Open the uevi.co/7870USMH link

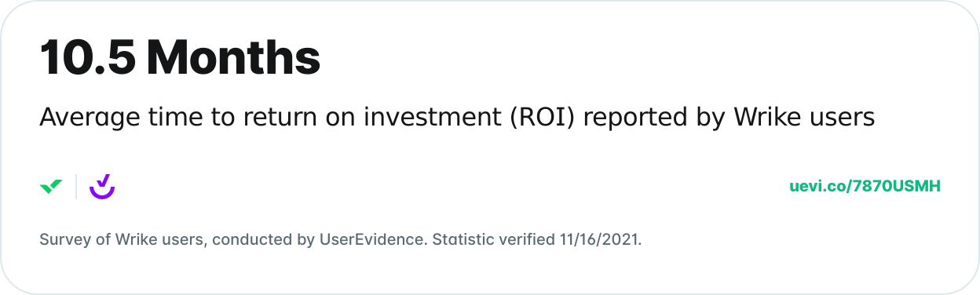click(x=865, y=187)
